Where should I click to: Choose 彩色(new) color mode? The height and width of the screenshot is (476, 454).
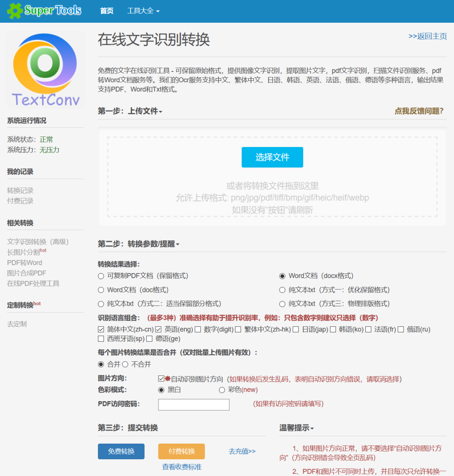[222, 390]
